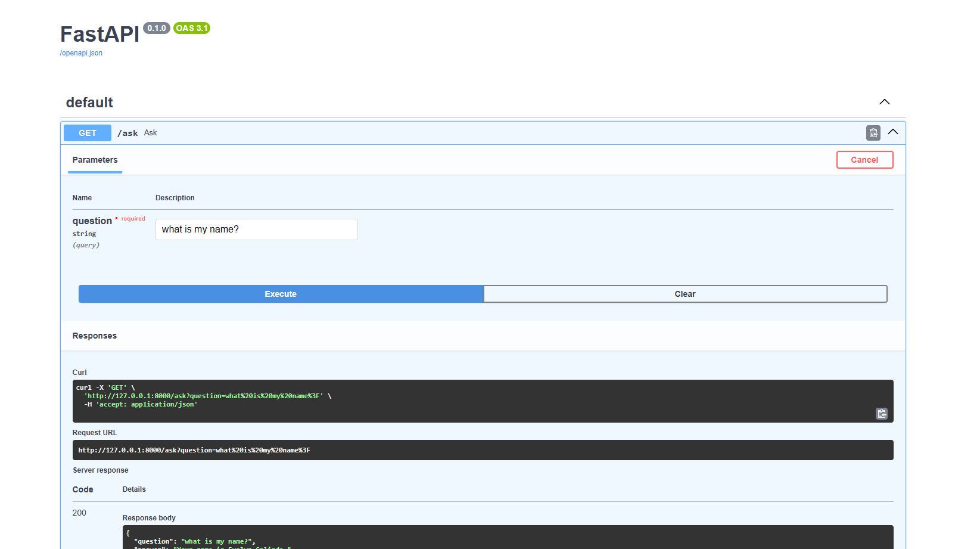Focus the question input field
This screenshot has height=549, width=980.
[257, 229]
